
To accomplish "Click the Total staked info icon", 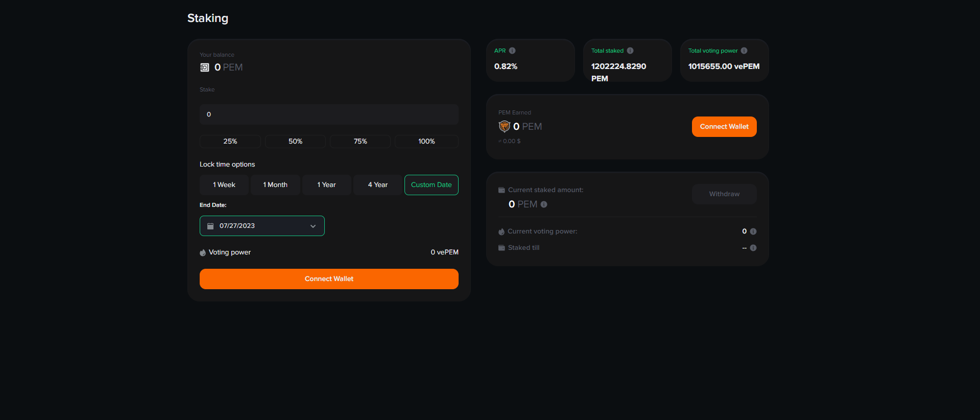I will point(630,51).
